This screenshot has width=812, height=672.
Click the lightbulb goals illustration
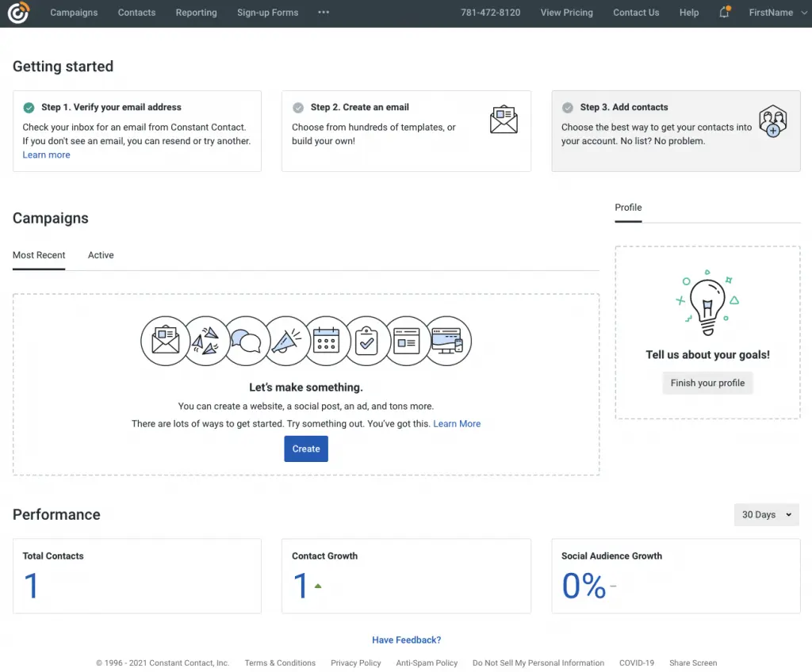pos(707,303)
